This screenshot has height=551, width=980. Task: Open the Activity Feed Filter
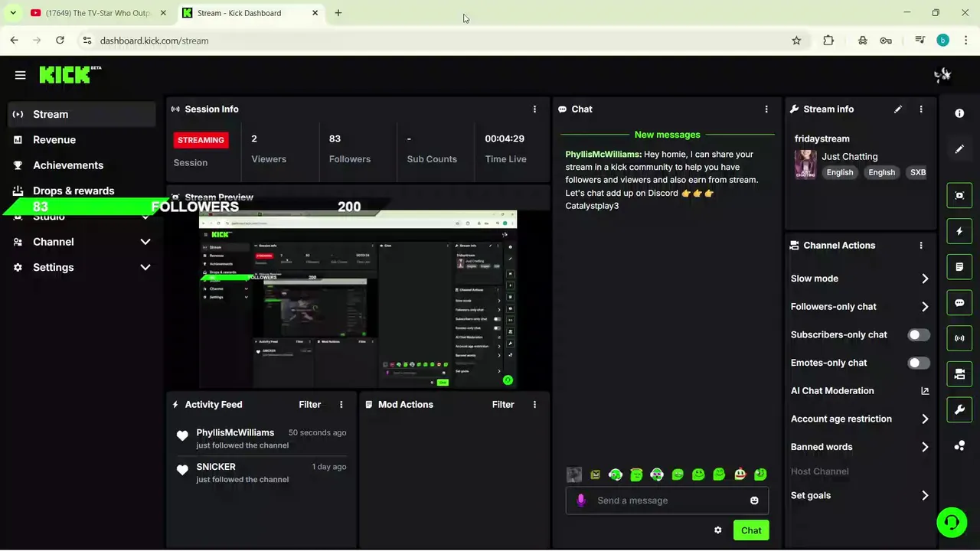point(310,405)
